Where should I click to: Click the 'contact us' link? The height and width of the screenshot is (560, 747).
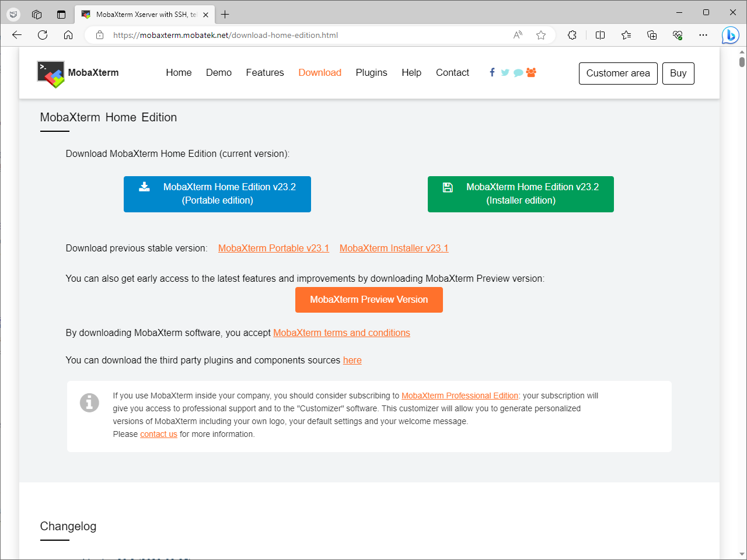coord(159,434)
